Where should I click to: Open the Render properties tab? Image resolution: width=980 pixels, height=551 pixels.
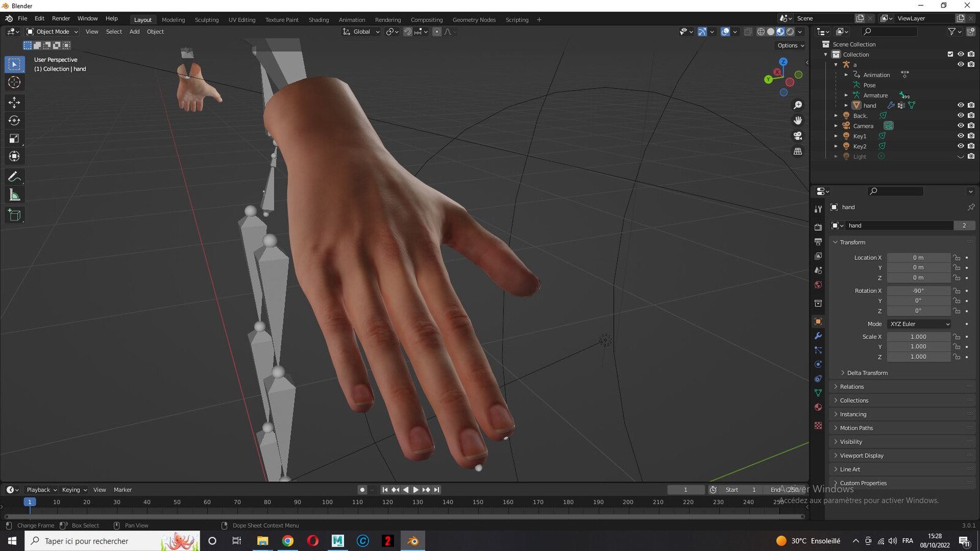click(818, 227)
